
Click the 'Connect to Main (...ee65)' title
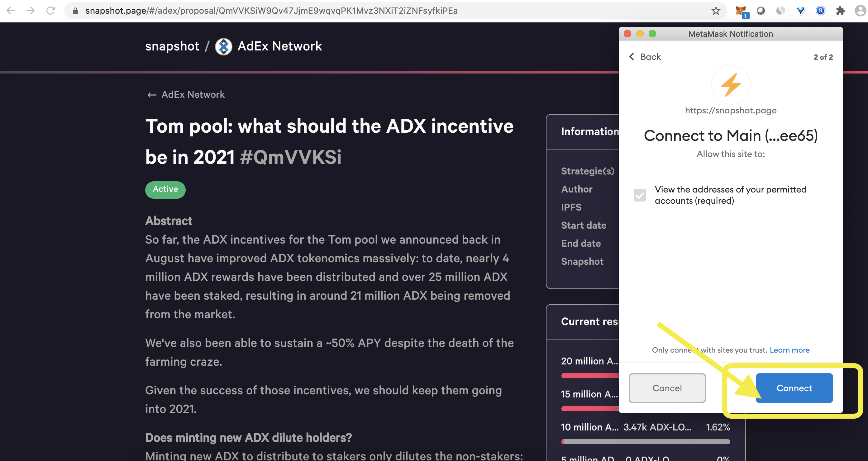(731, 135)
